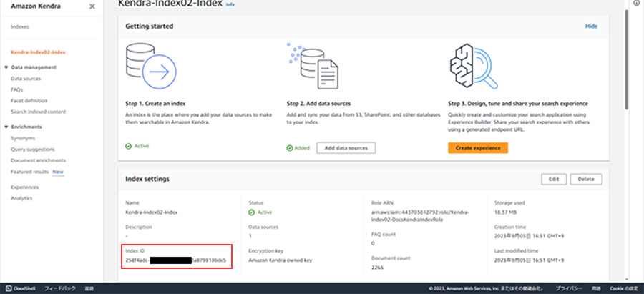Select the Index ID value
This screenshot has width=644, height=294.
pos(176,260)
